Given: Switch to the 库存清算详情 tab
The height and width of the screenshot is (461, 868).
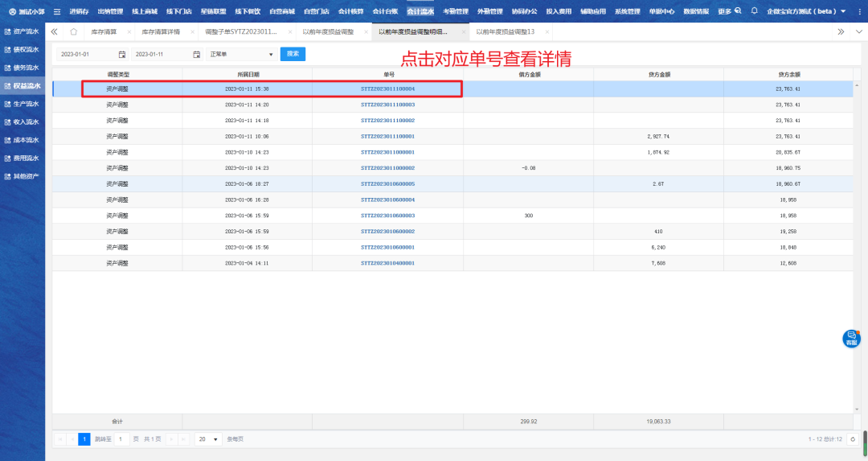Looking at the screenshot, I should coord(161,31).
